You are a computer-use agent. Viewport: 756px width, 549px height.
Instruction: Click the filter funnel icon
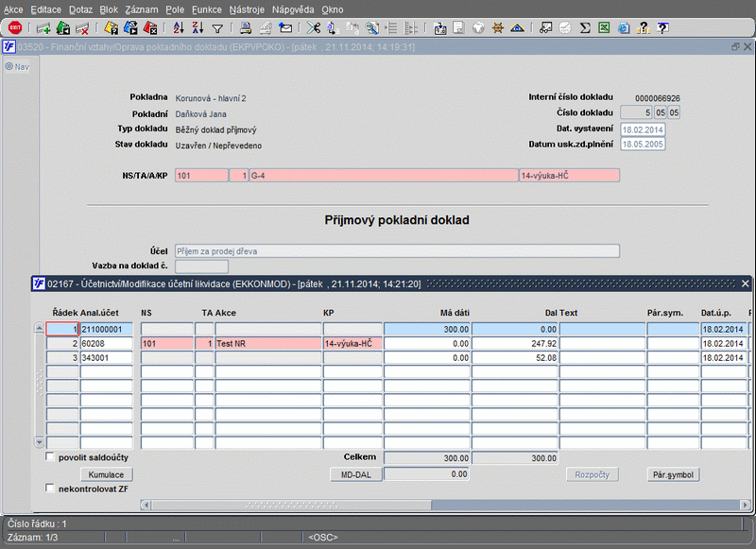click(x=217, y=29)
